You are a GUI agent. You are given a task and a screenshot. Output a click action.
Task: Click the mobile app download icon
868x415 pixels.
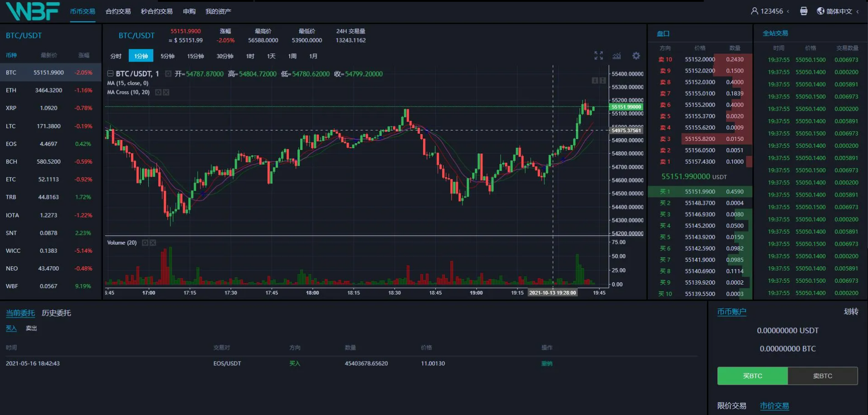click(x=803, y=11)
